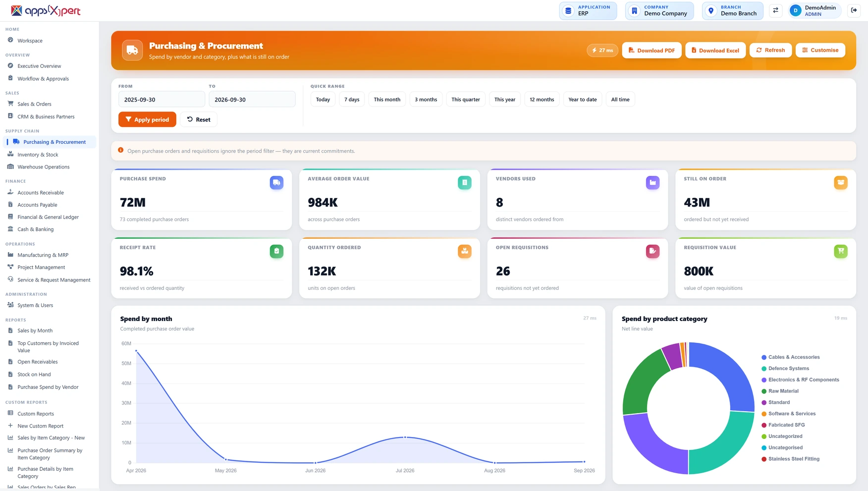Open Project Management section
Image resolution: width=868 pixels, height=491 pixels.
[41, 267]
